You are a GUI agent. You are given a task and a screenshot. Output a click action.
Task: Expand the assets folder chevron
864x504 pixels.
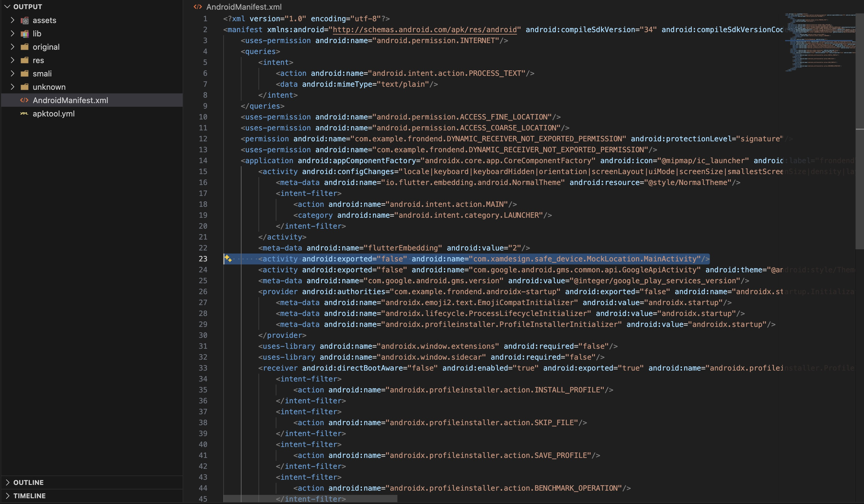(12, 20)
